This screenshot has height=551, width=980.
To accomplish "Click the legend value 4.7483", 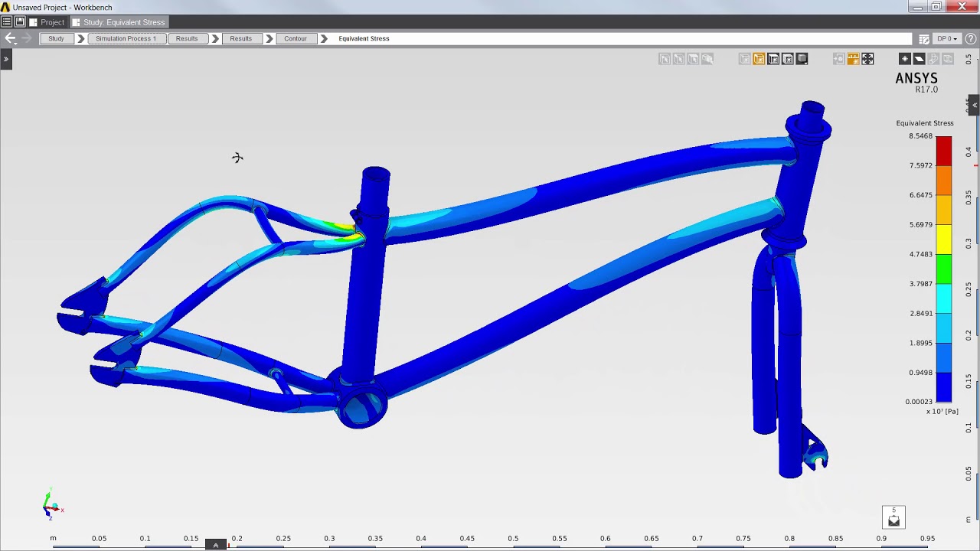I will (x=920, y=254).
